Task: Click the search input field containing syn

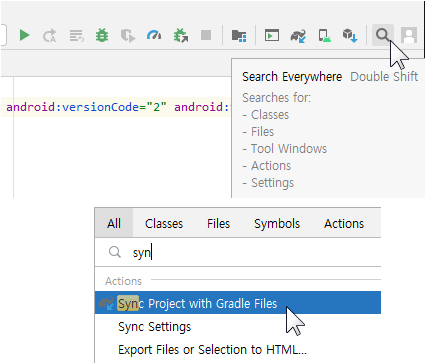Action: (238, 252)
